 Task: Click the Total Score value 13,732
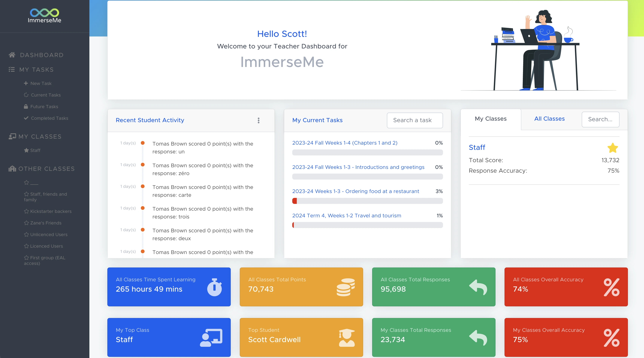click(x=610, y=160)
